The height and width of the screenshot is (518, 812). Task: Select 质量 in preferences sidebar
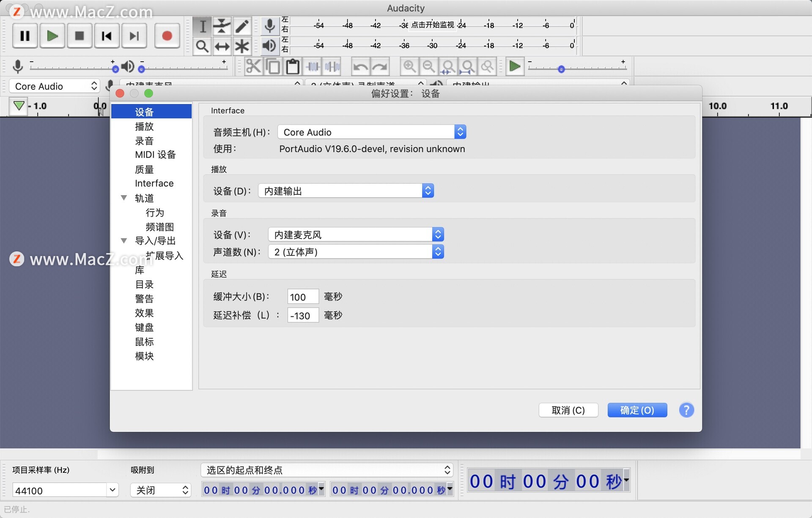click(x=144, y=169)
